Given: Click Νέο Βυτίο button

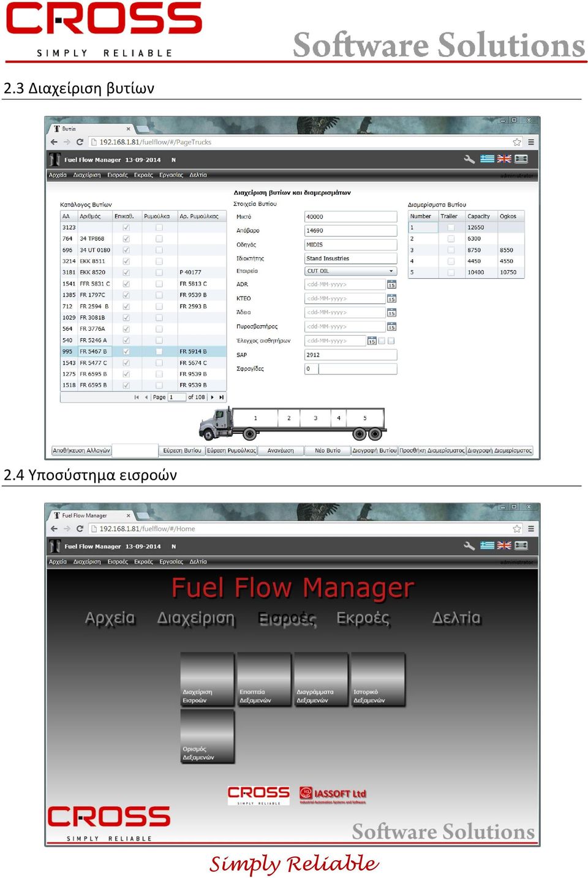Looking at the screenshot, I should [x=328, y=450].
